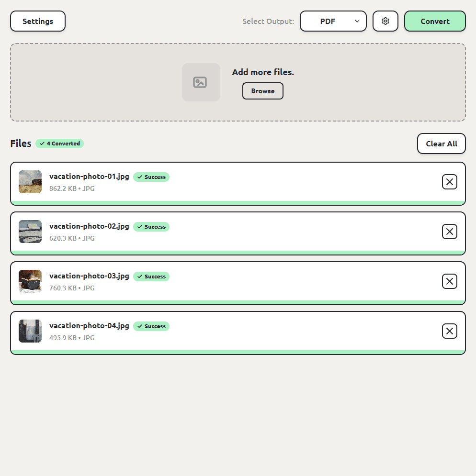Select the file name vacation-photo-02.jpg

pyautogui.click(x=89, y=226)
